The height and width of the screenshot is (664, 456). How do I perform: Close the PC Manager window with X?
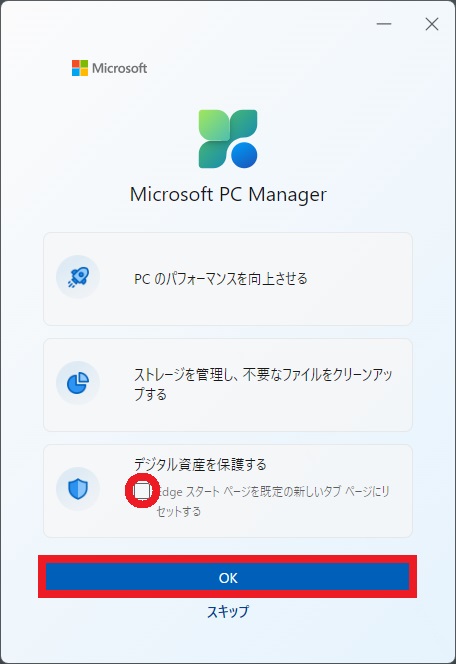coord(431,24)
